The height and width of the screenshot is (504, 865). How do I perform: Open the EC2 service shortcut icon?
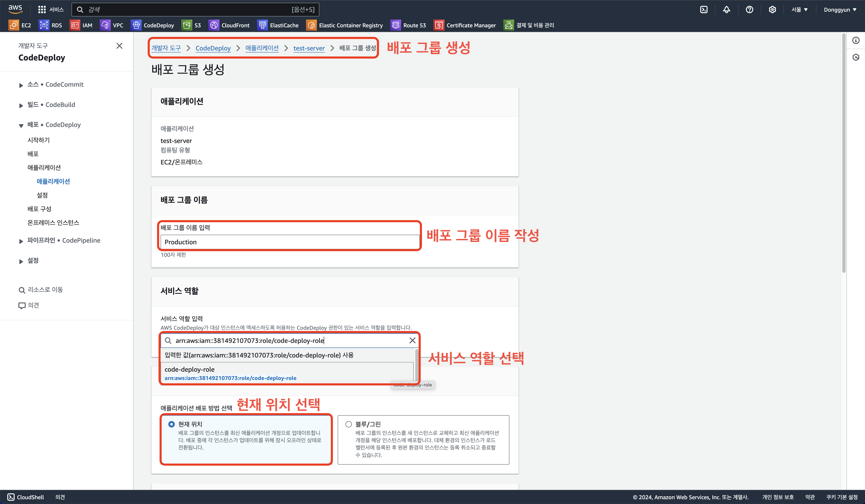click(14, 25)
